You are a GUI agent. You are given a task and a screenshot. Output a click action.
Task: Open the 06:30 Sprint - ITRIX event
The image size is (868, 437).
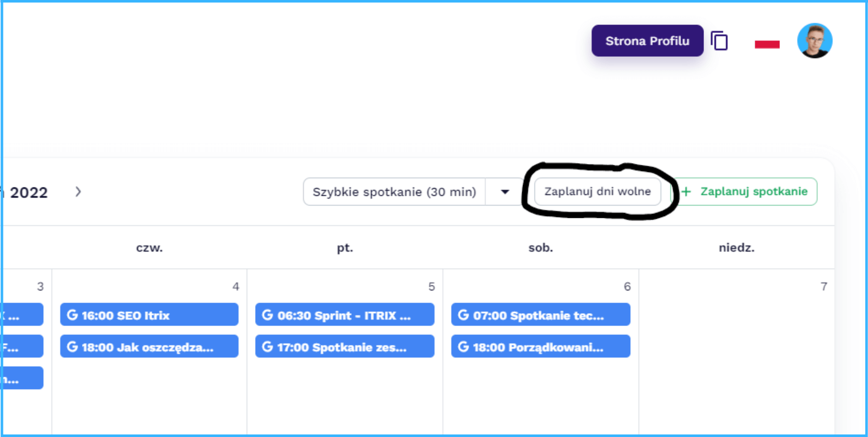pyautogui.click(x=345, y=315)
